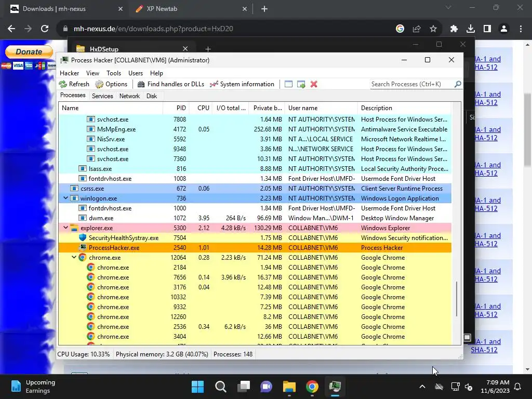This screenshot has height=399, width=532.
Task: Select the Processes tab
Action: (73, 96)
